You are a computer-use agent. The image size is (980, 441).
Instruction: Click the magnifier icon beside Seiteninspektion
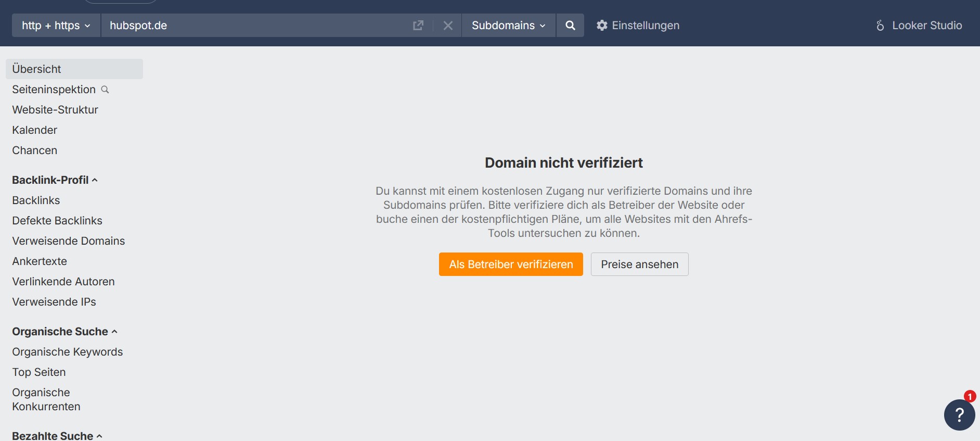(105, 90)
